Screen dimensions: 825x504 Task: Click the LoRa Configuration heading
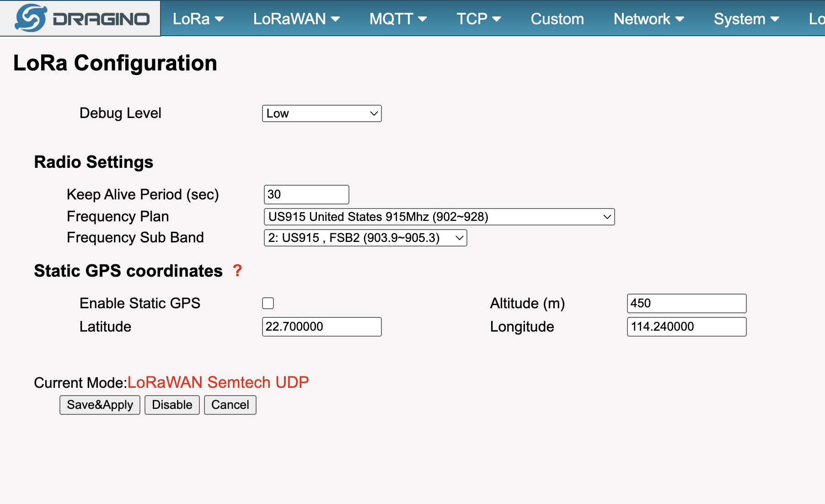(115, 63)
